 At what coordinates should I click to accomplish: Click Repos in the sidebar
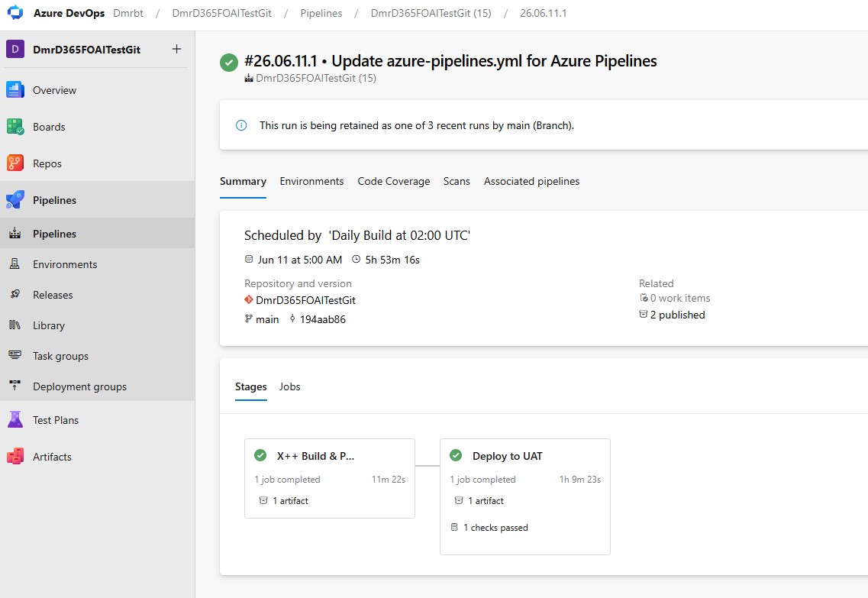[47, 163]
